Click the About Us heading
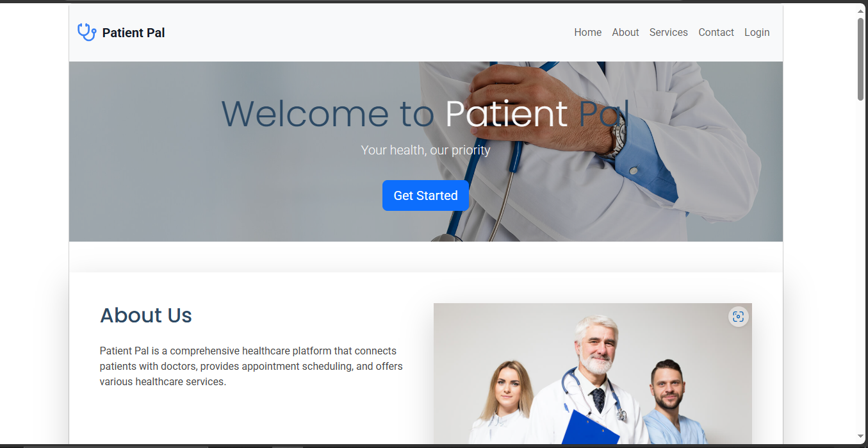The width and height of the screenshot is (868, 448). [x=146, y=315]
